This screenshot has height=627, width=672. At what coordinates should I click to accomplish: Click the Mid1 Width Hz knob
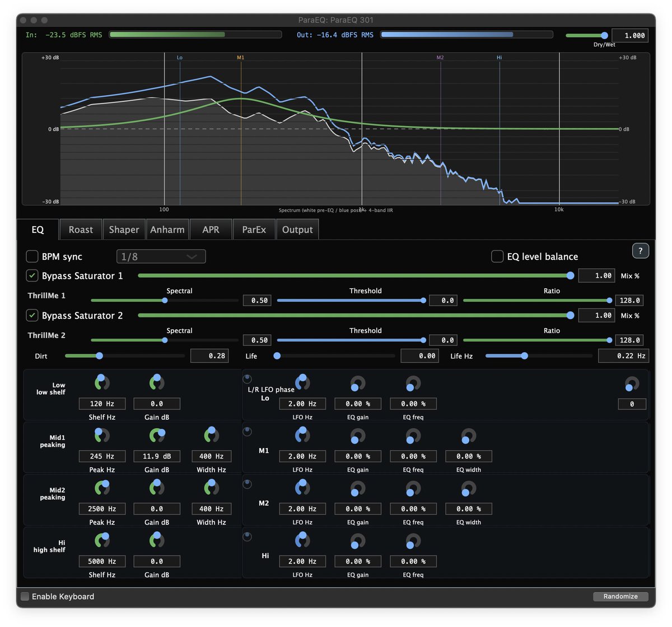[x=211, y=435]
